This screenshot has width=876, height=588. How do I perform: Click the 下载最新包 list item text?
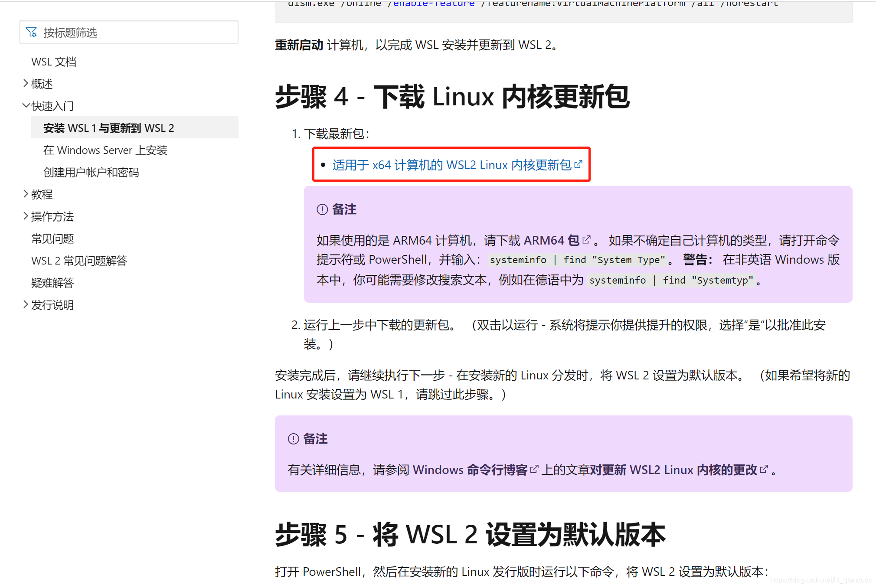337,134
